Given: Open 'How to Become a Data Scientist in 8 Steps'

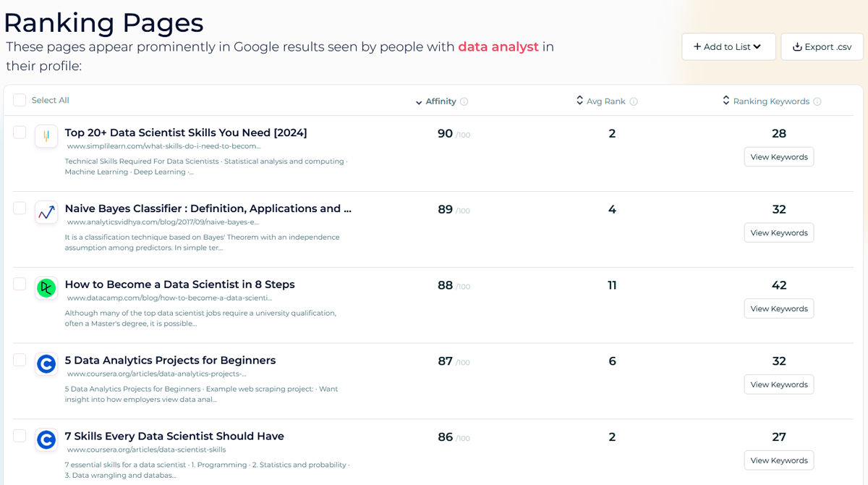Looking at the screenshot, I should [x=179, y=284].
